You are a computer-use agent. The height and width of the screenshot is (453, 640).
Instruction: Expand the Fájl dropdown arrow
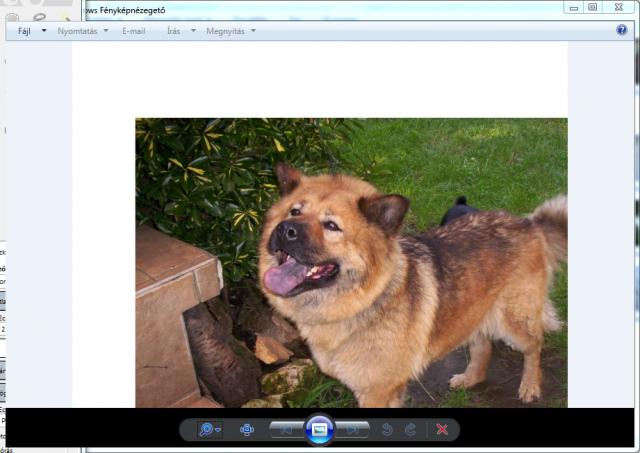coord(44,31)
